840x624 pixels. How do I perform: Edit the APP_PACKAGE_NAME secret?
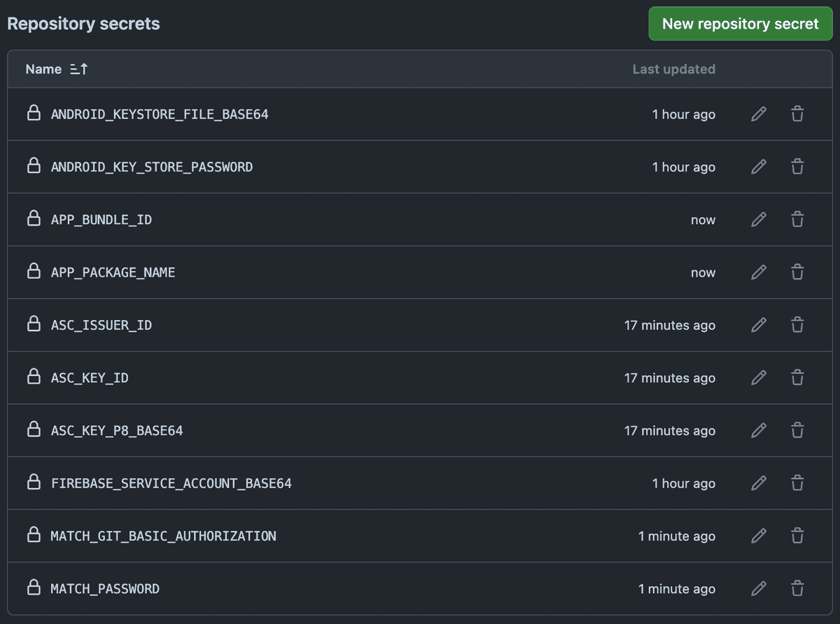[x=759, y=272]
